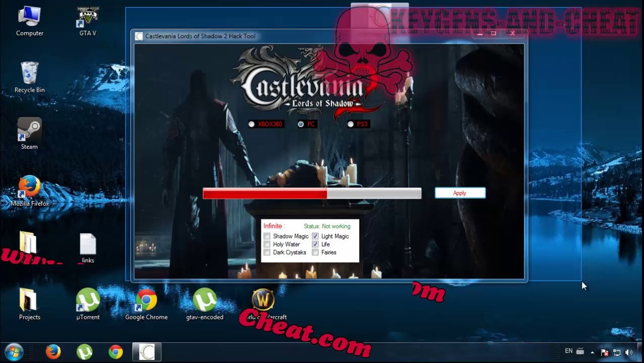Click the red progress bar
The image size is (644, 363).
coord(311,194)
